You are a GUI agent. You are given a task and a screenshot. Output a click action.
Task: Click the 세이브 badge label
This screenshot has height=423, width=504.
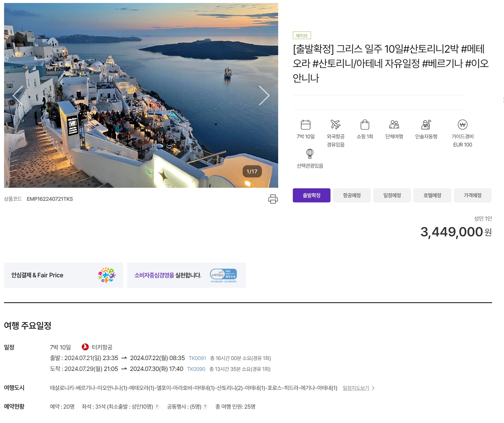[302, 36]
